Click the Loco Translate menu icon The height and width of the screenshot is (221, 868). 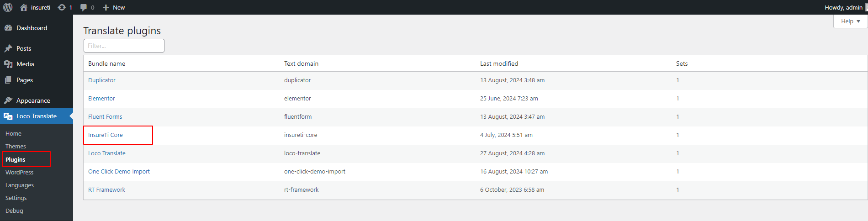(x=8, y=116)
